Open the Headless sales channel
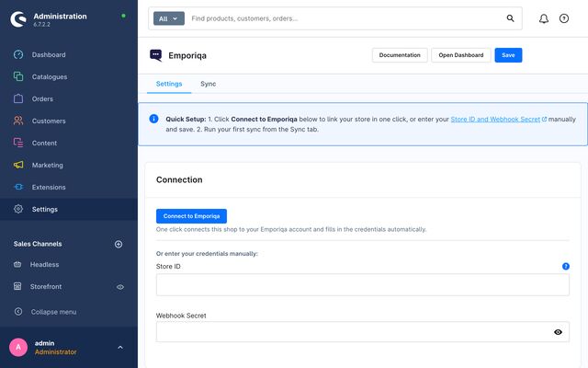Viewport: 588px width, 368px height. click(x=45, y=264)
